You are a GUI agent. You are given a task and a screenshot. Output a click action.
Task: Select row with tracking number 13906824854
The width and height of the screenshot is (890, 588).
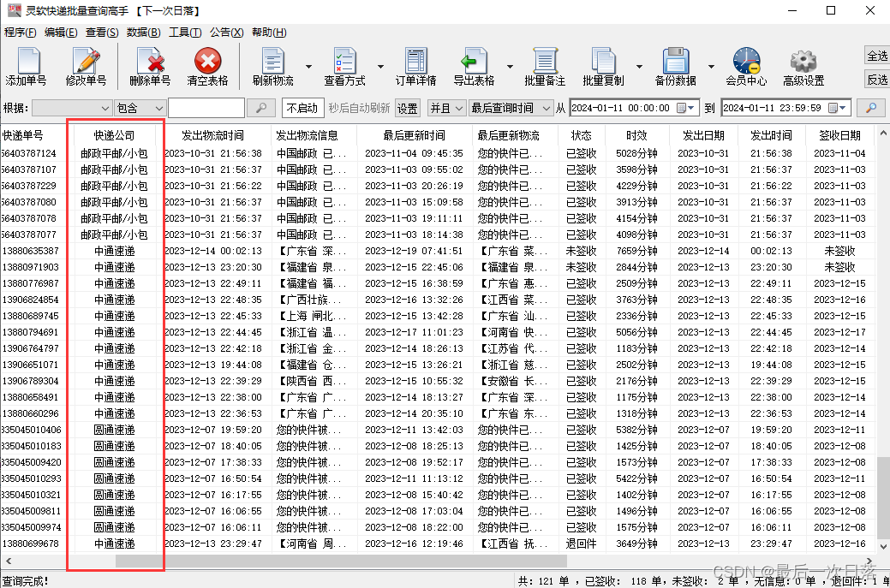(439, 300)
